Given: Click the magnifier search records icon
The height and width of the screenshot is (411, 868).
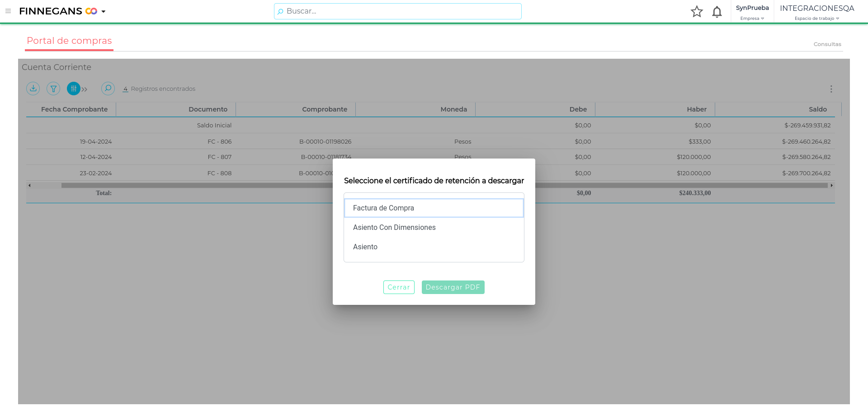Looking at the screenshot, I should tap(108, 89).
